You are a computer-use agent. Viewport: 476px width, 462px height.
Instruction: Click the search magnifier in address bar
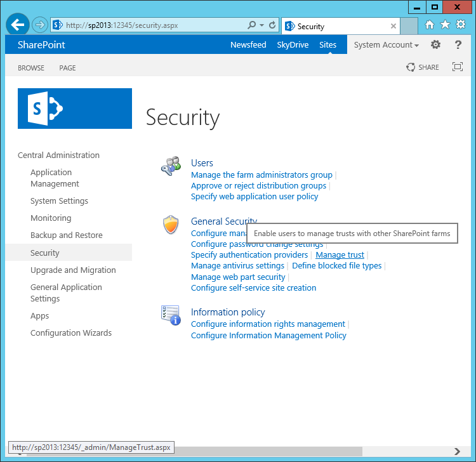pos(252,25)
